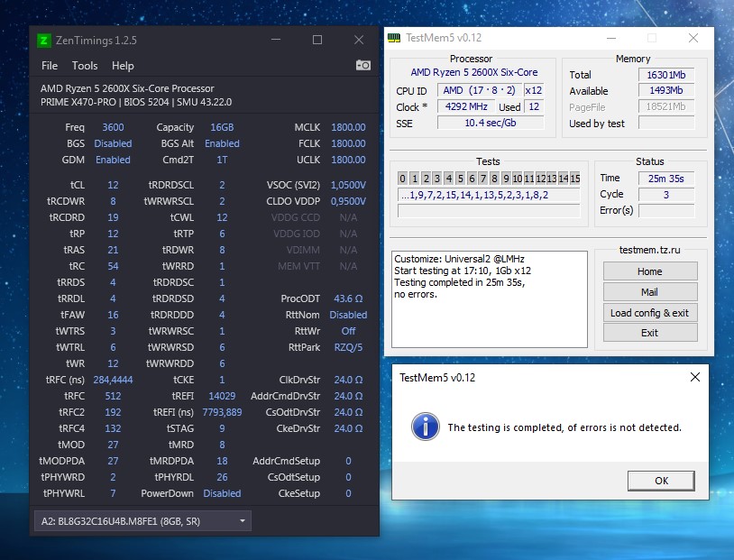
Task: Close the TestMem5 main window
Action: tap(693, 38)
